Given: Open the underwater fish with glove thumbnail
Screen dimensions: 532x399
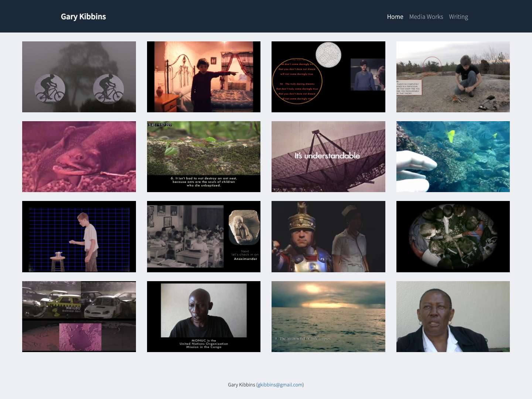Looking at the screenshot, I should [x=453, y=156].
